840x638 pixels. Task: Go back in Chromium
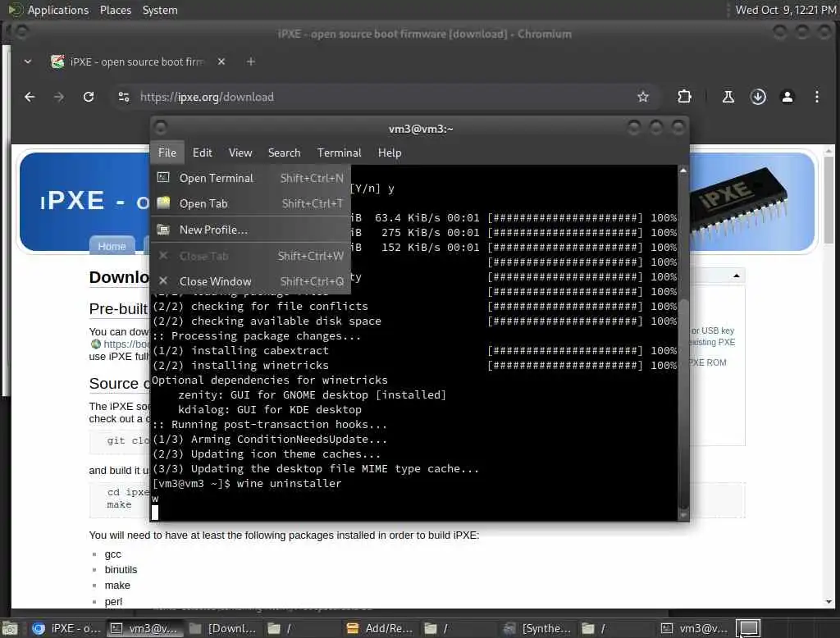(30, 97)
